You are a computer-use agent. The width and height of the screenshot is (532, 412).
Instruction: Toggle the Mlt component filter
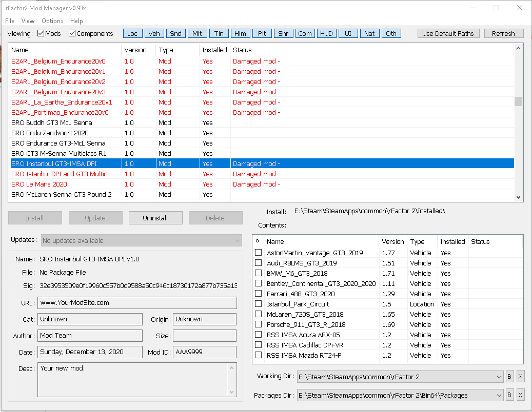click(x=197, y=33)
